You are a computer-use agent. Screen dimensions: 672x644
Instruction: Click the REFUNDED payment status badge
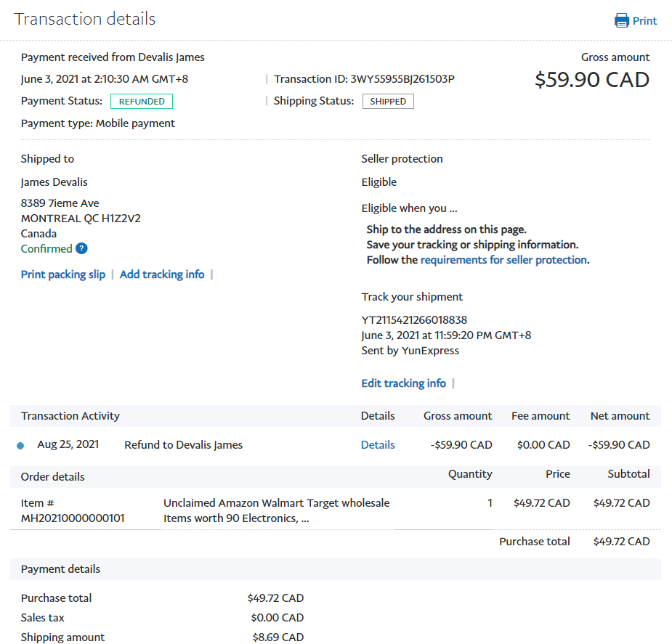tap(142, 102)
